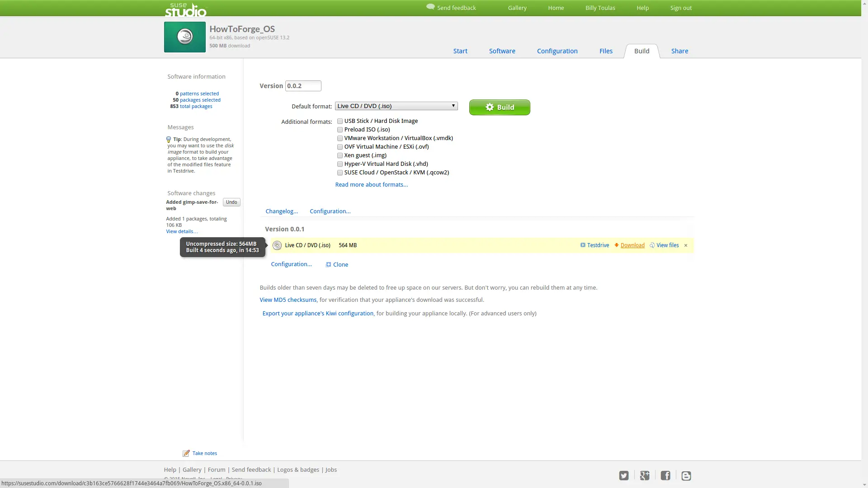Switch to the Software tab
Viewport: 868px width, 488px height.
502,51
